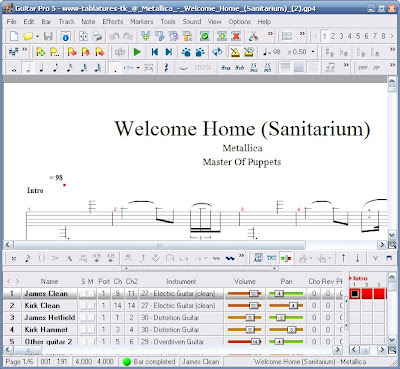Viewport: 400px width, 369px height.
Task: Open the Effects menu
Action: point(113,22)
